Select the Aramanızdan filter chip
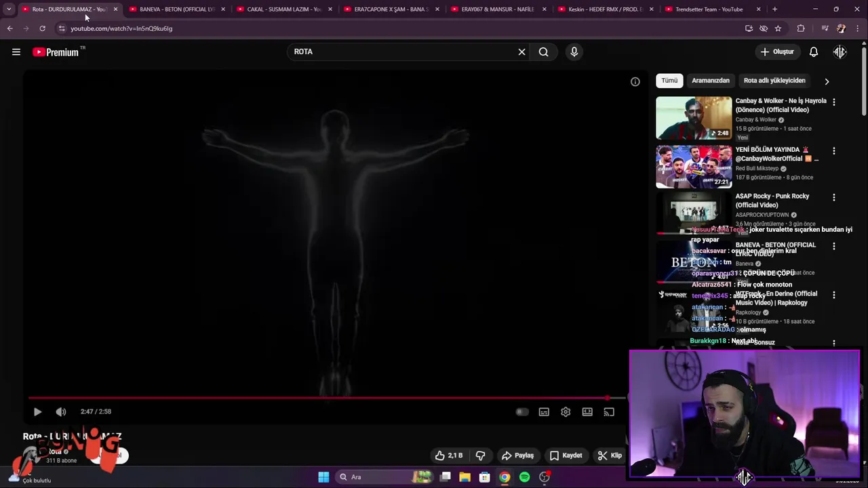 (x=711, y=81)
